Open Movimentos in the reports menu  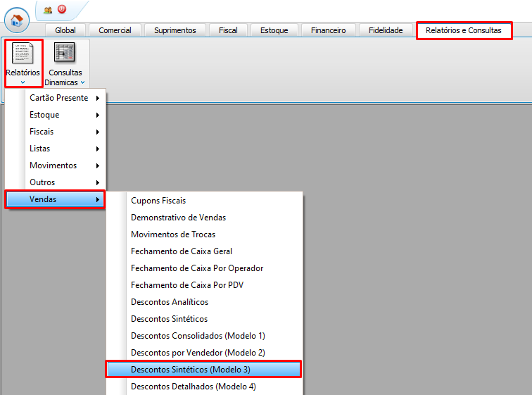click(x=56, y=165)
